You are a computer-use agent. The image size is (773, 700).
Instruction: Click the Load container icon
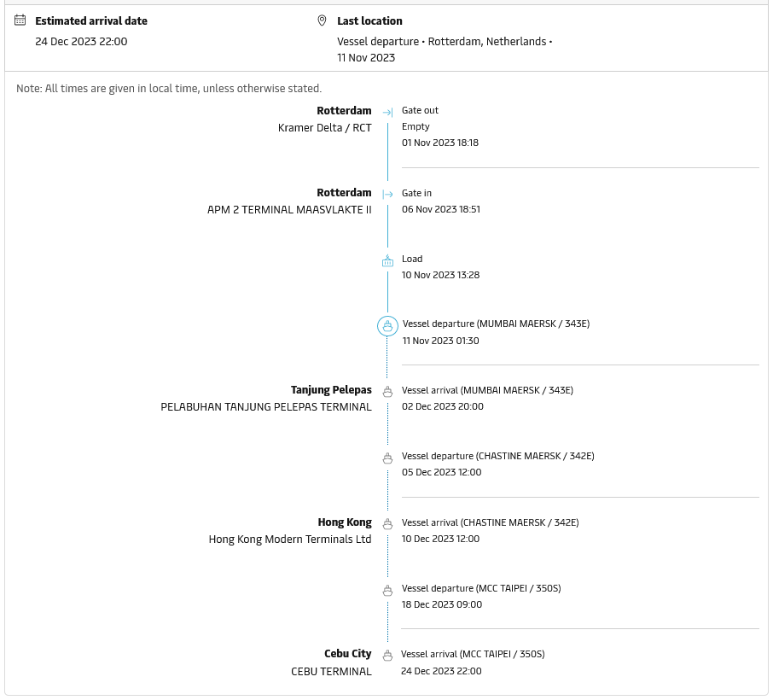coord(387,260)
